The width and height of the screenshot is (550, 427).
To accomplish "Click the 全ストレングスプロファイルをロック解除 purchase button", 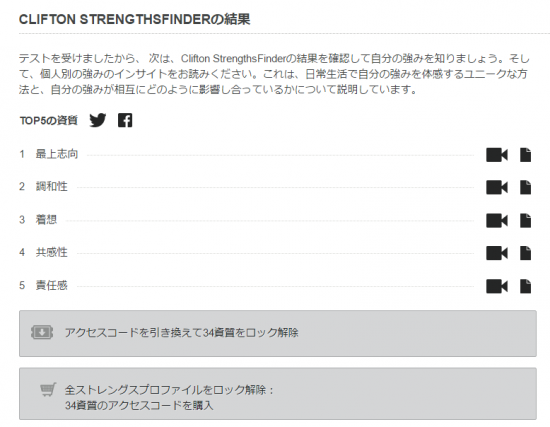I will coord(278,394).
